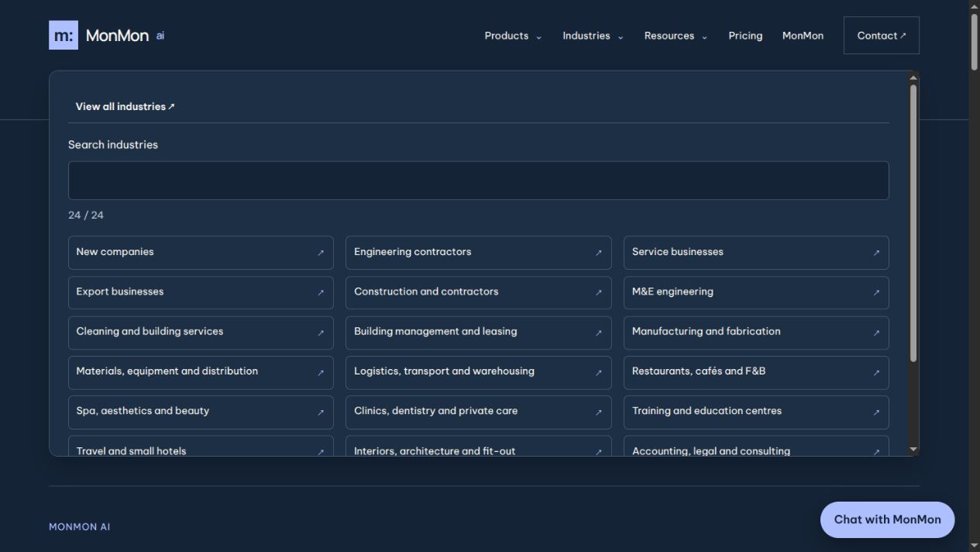Viewport: 980px width, 552px height.
Task: Click arrow icon on Building management and leasing
Action: pyautogui.click(x=598, y=333)
